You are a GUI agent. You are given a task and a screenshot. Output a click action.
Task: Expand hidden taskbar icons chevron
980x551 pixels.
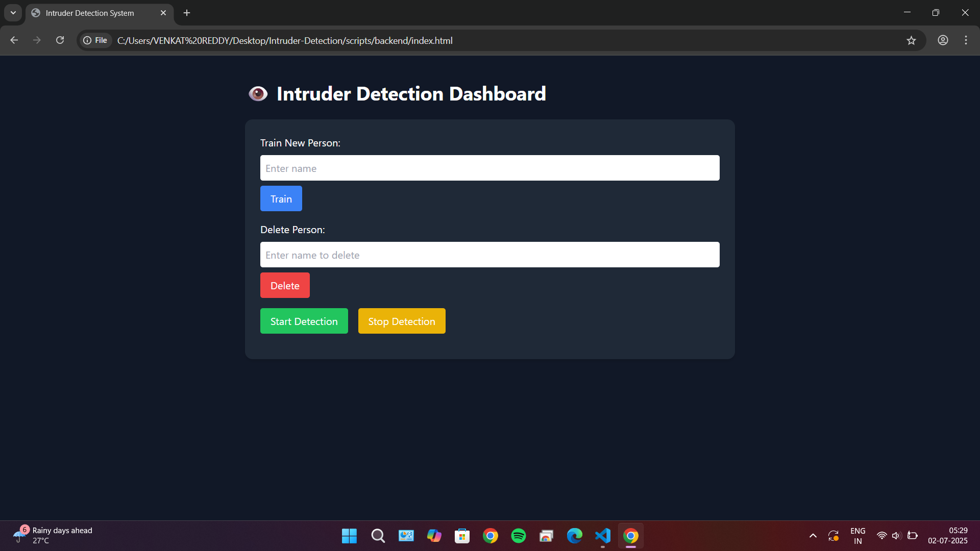tap(813, 536)
